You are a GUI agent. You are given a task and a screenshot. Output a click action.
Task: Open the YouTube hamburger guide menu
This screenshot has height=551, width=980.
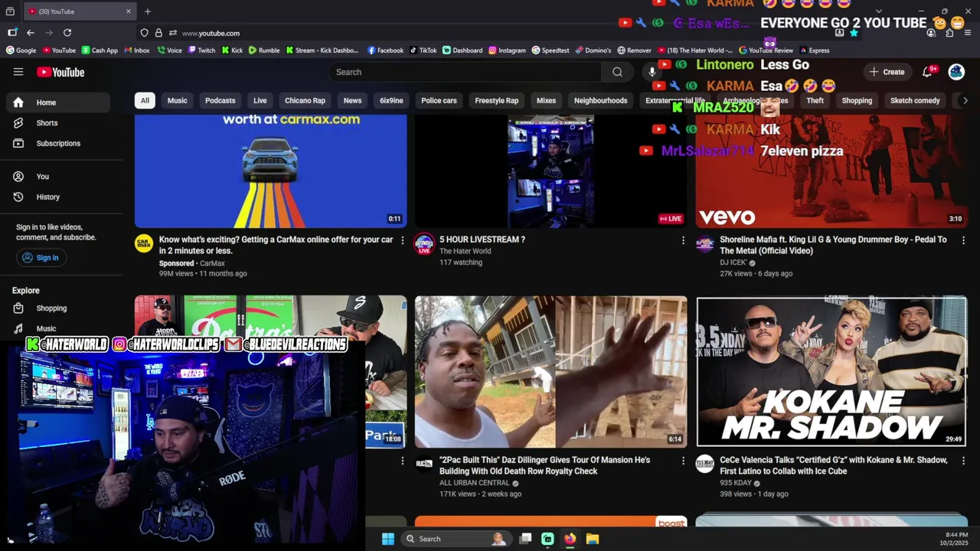tap(18, 72)
